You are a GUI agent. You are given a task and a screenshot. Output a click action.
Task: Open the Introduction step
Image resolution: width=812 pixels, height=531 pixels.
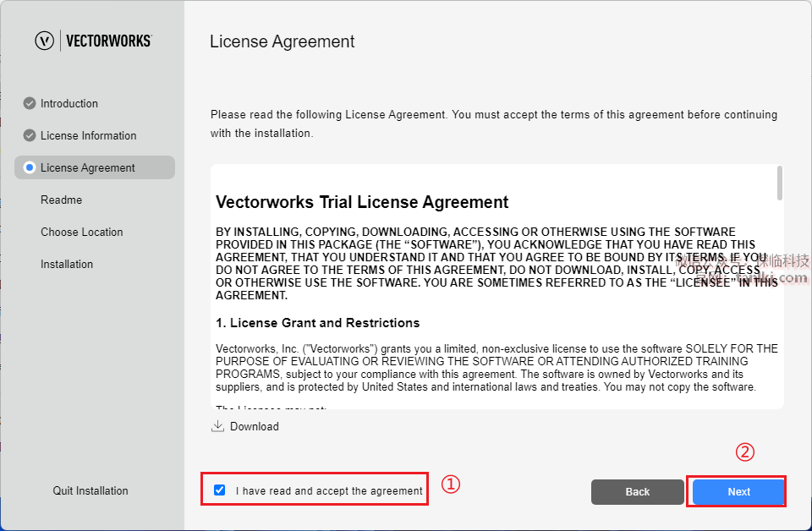coord(69,103)
